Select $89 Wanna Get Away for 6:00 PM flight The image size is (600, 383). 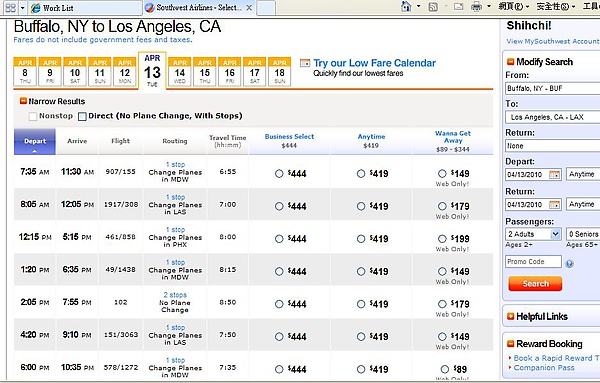pos(444,369)
